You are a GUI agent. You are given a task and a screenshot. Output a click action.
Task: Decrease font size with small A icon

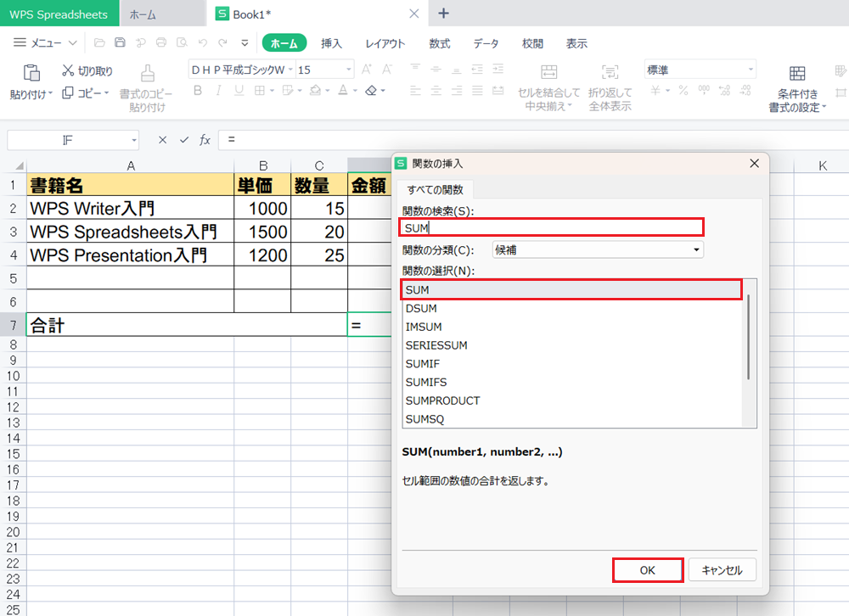[x=387, y=70]
